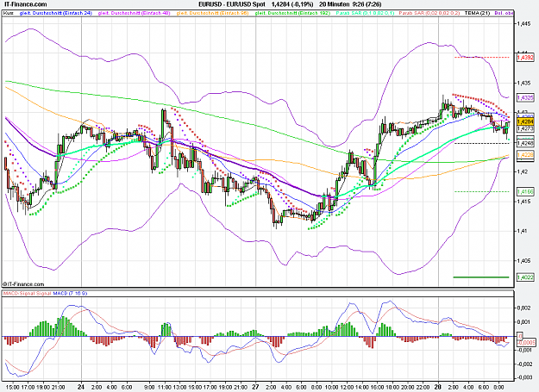This screenshot has width=539, height=392.
Task: Click the 'EURUSD - EUR/USD Spot' chart title
Action: pyautogui.click(x=232, y=4)
